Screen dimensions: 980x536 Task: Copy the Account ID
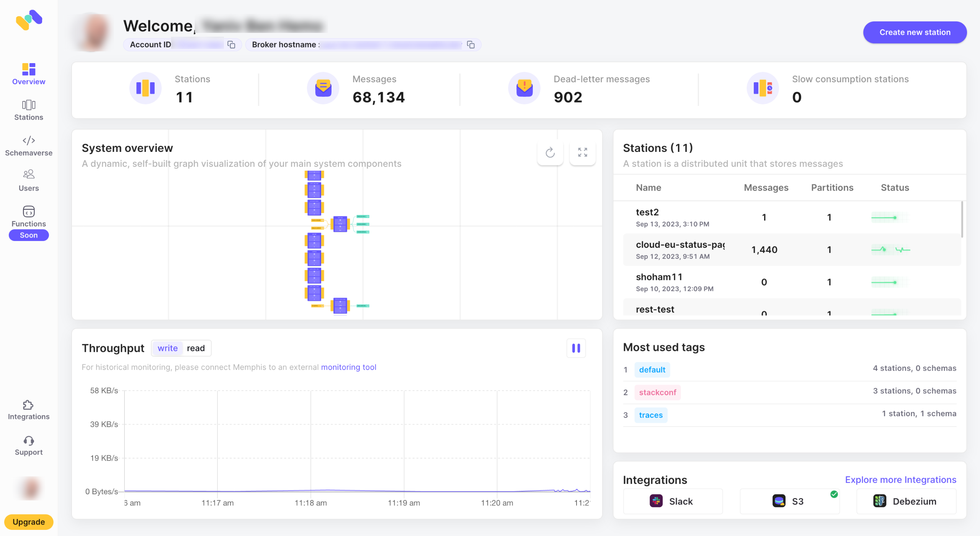coord(231,45)
